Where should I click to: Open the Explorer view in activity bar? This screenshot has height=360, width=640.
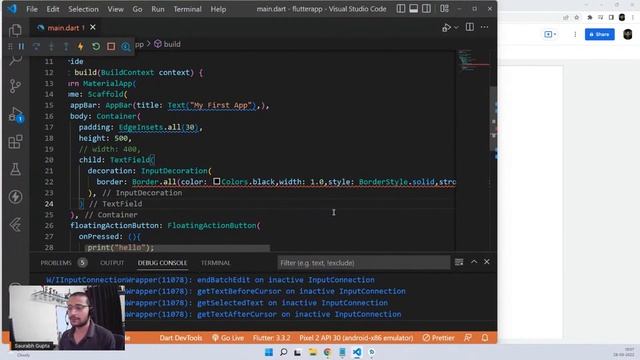[x=15, y=30]
